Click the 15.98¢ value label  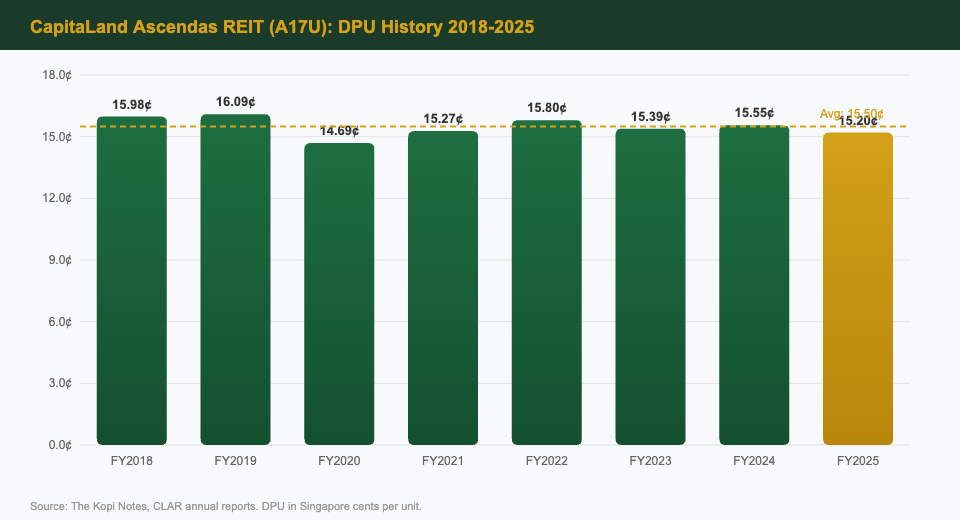click(x=132, y=105)
